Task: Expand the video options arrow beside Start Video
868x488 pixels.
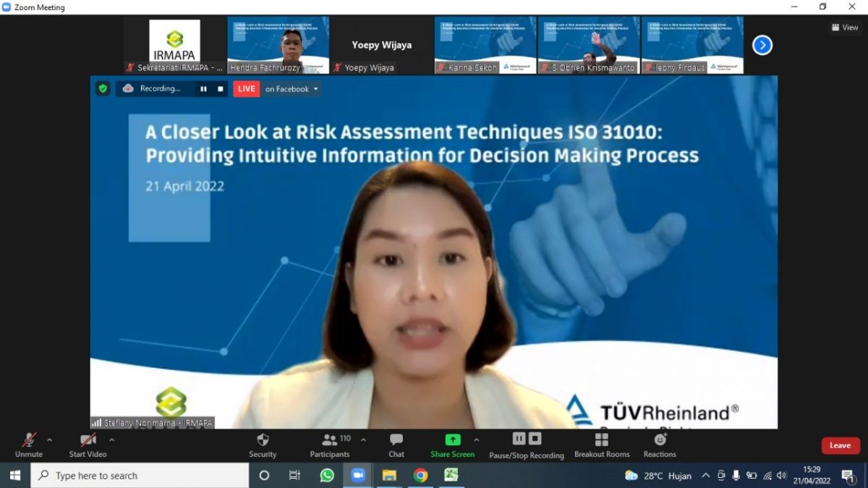Action: point(111,439)
